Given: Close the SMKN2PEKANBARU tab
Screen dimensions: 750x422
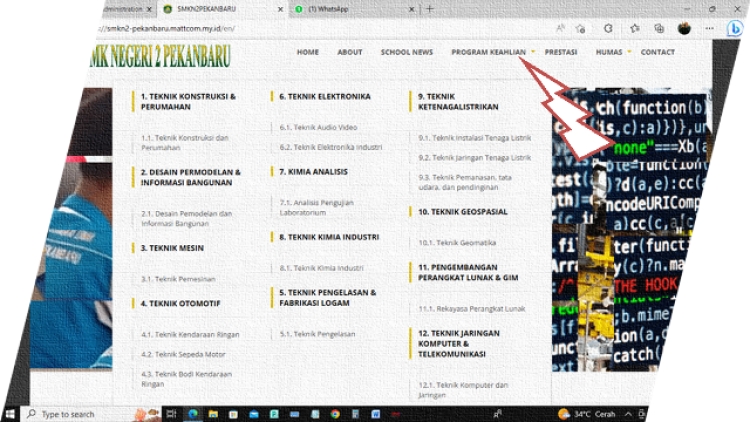Looking at the screenshot, I should (x=279, y=9).
